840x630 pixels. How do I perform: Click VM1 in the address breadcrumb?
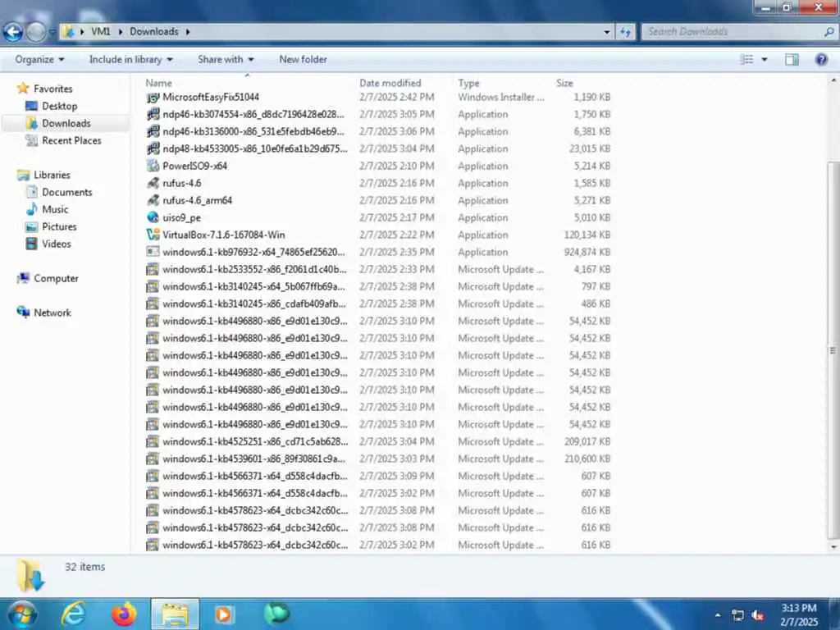pyautogui.click(x=101, y=32)
